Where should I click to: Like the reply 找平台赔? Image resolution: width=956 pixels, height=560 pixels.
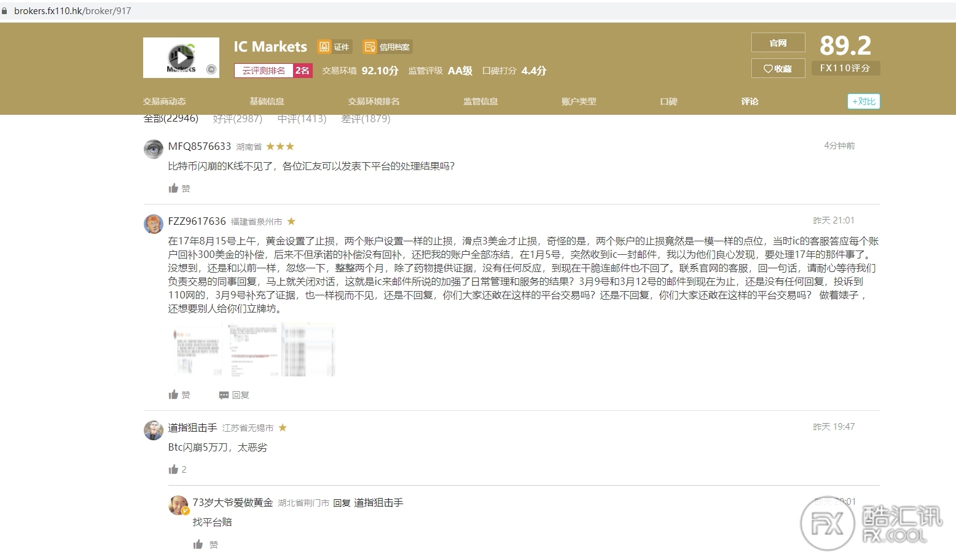click(x=206, y=544)
